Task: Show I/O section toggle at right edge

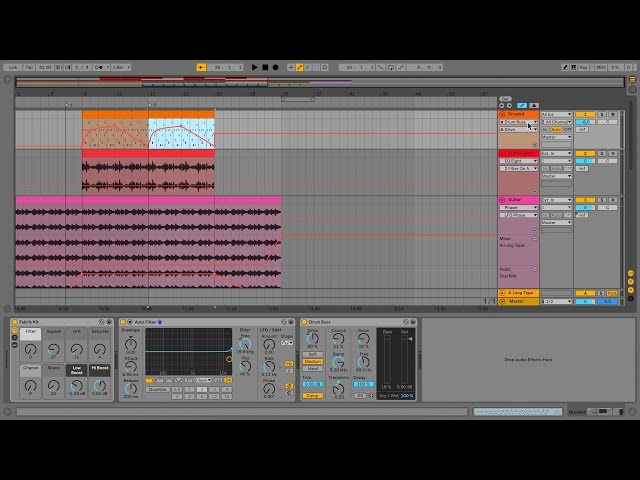Action: [x=631, y=273]
